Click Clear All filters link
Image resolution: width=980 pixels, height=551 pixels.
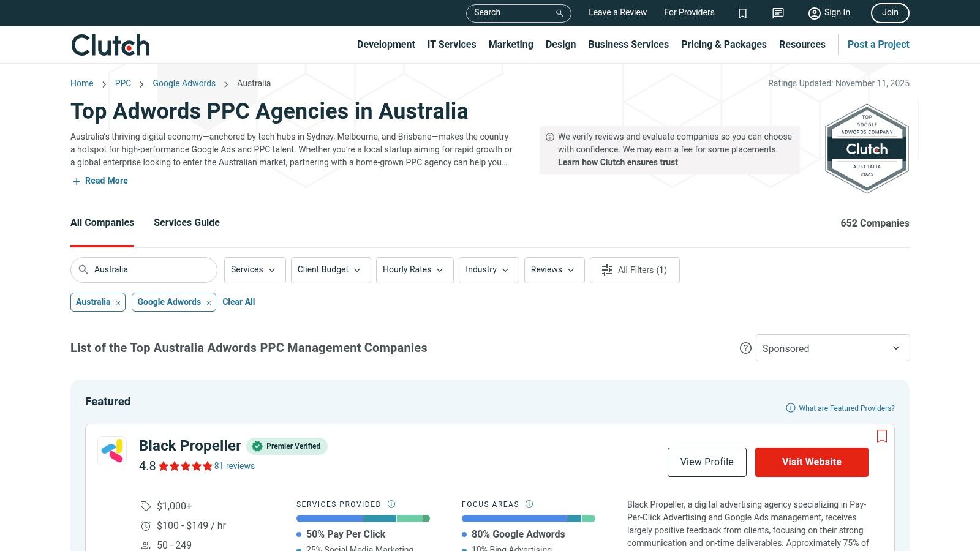tap(238, 302)
